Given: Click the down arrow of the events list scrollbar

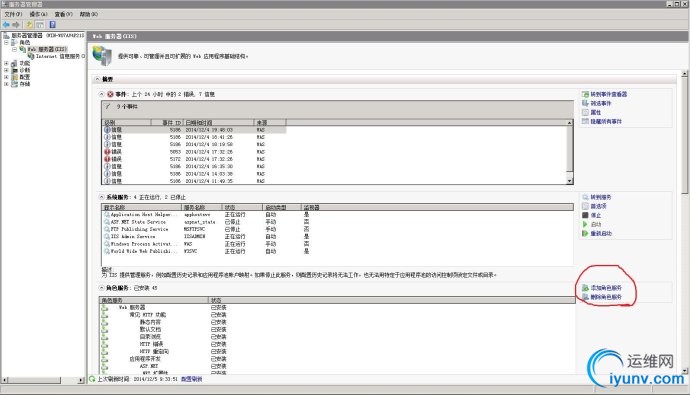Looking at the screenshot, I should point(569,181).
